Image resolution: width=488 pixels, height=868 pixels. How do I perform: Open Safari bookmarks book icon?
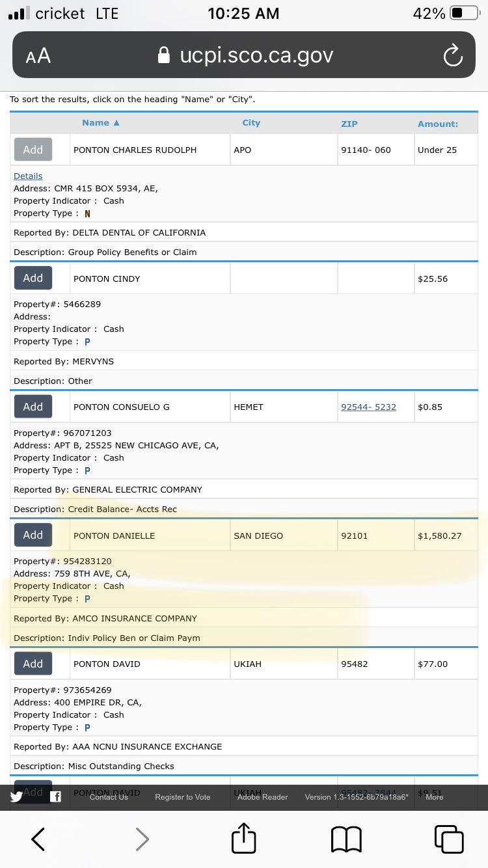(346, 839)
